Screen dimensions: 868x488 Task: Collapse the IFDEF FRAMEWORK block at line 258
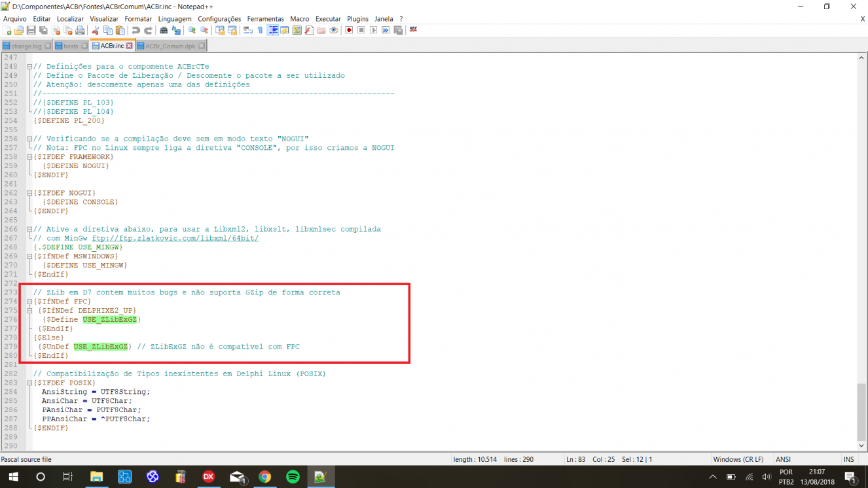29,157
